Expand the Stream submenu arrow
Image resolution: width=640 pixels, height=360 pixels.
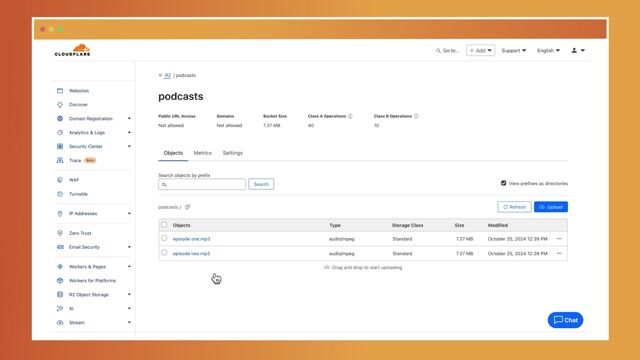pos(129,322)
